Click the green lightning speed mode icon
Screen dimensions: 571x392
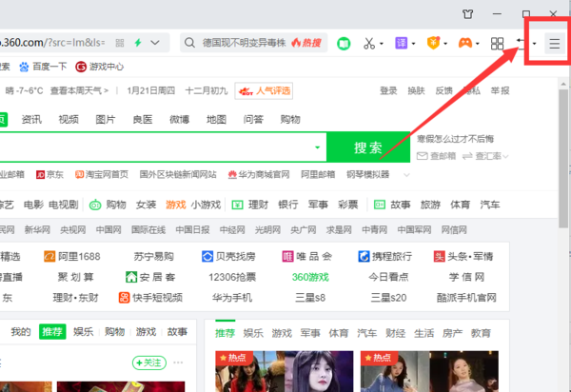pos(138,43)
